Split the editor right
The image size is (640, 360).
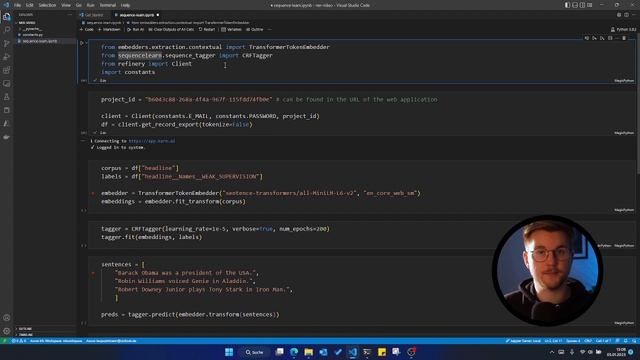click(626, 15)
